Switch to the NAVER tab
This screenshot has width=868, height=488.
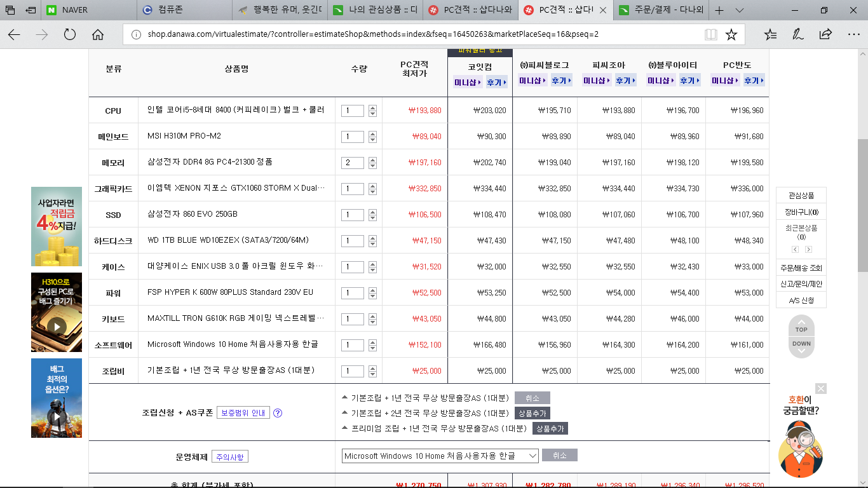(90, 10)
